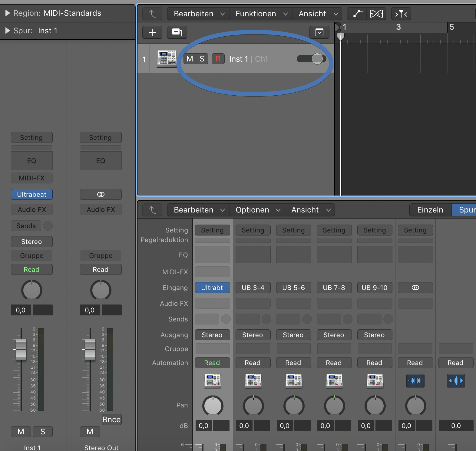Screen dimensions: 476x451
Task: Open the Ansicht menu in mixer
Action: click(x=310, y=210)
